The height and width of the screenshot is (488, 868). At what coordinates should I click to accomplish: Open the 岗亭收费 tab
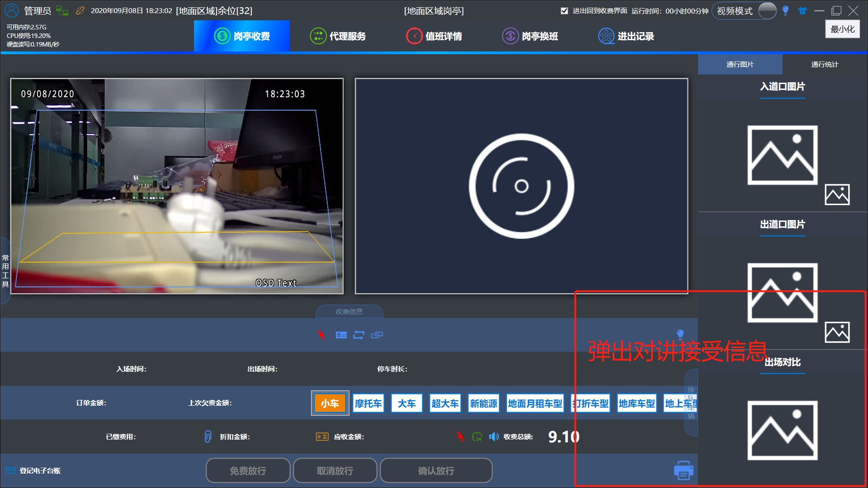[x=242, y=36]
